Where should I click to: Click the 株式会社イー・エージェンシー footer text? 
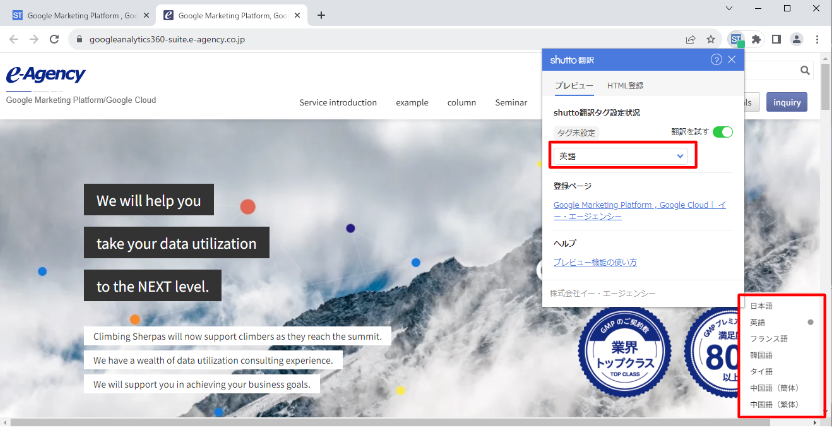tap(602, 293)
